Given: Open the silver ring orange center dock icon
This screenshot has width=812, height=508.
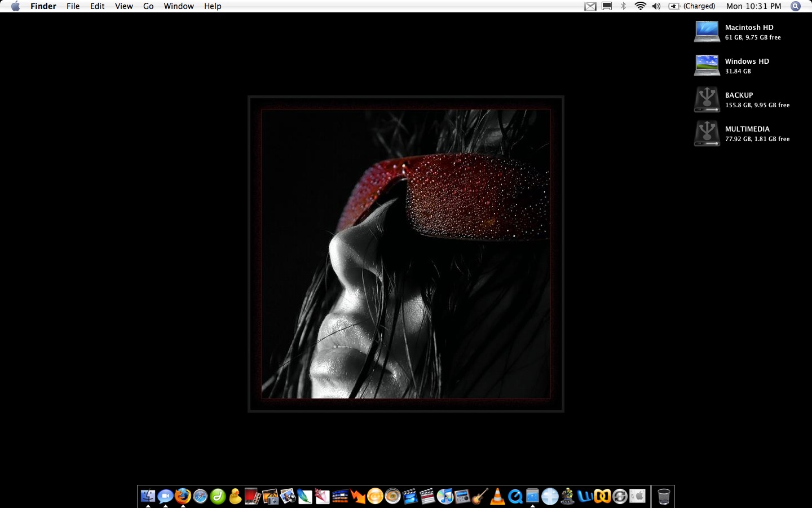Looking at the screenshot, I should point(392,496).
